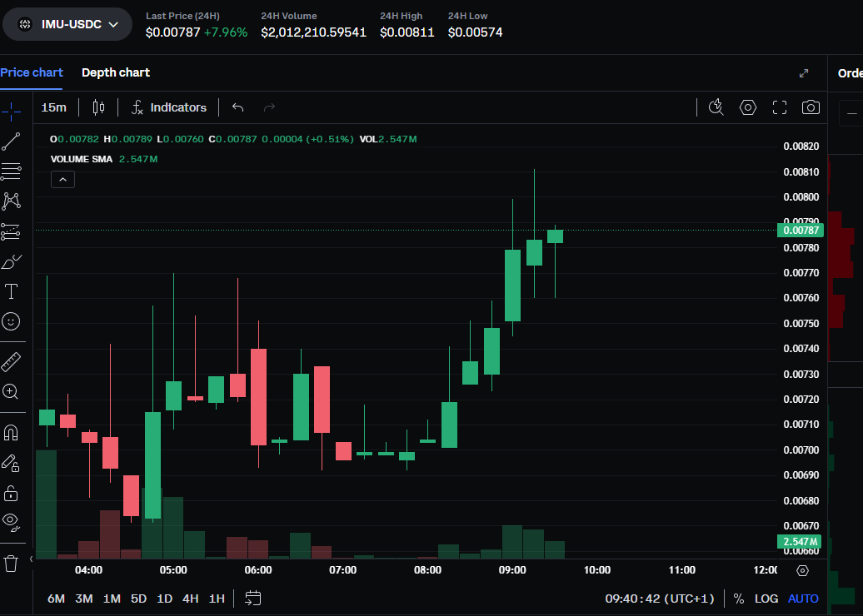Set chart range to 1D
This screenshot has width=863, height=616.
click(165, 599)
